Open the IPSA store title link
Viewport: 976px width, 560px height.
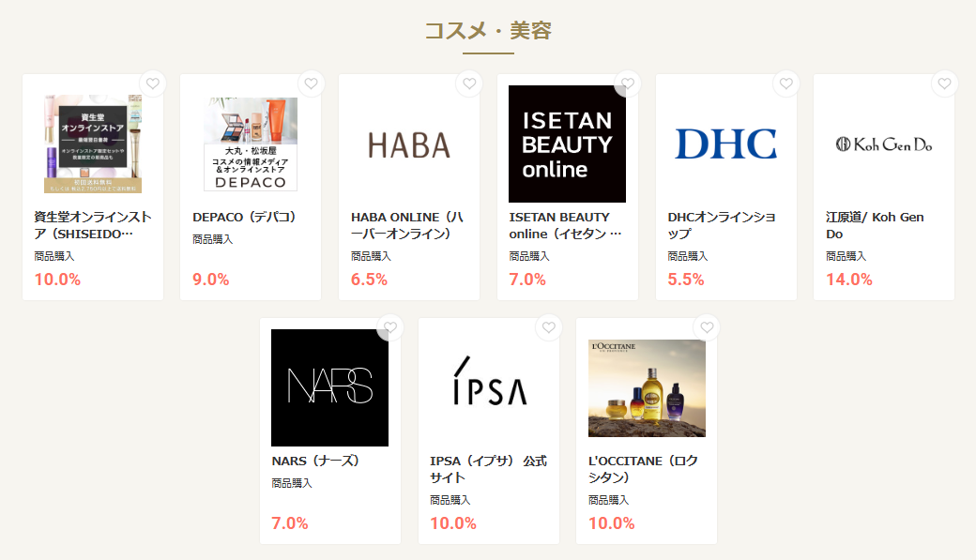tap(489, 469)
